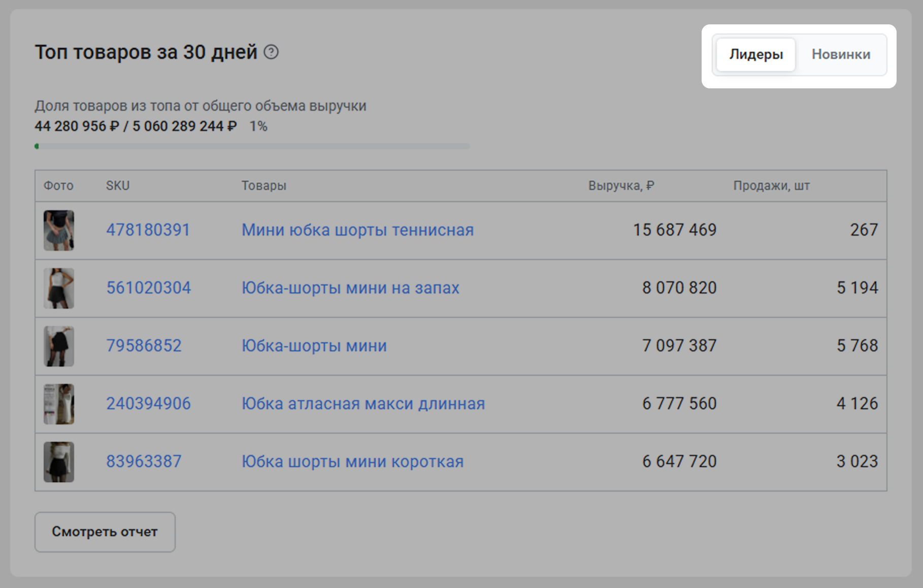Click thumbnail for SKU 79586852

click(59, 346)
